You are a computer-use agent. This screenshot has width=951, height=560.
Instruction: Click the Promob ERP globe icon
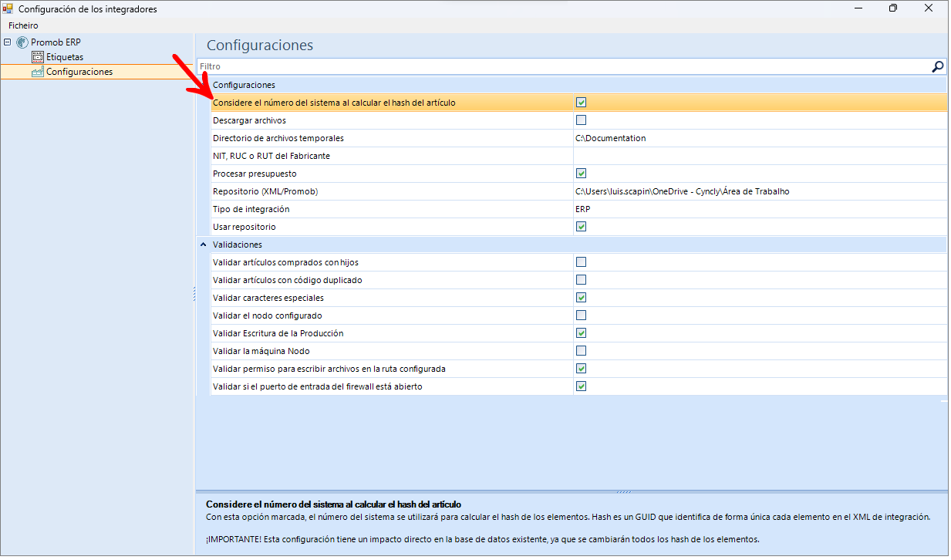click(22, 42)
